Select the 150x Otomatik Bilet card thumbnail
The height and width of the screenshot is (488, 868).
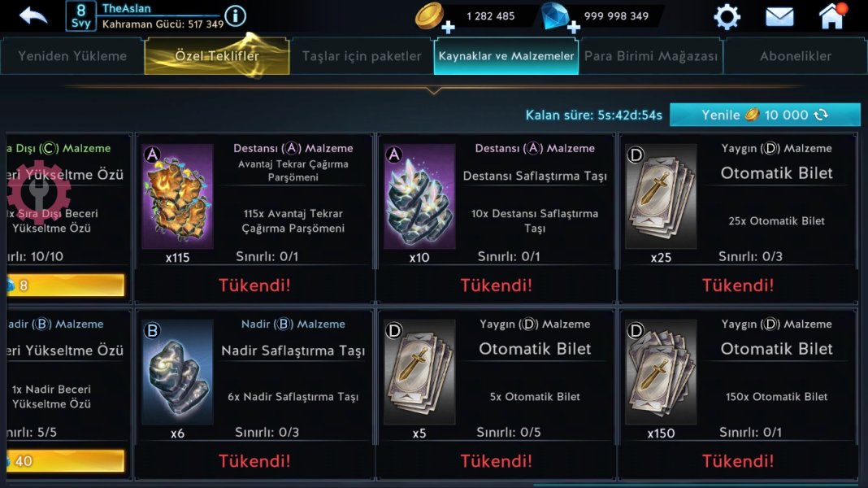pyautogui.click(x=661, y=372)
